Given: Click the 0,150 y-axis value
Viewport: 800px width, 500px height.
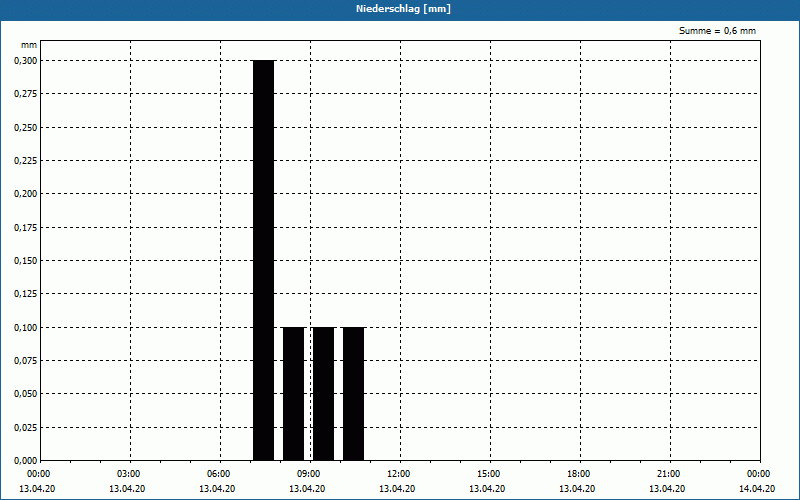Looking at the screenshot, I should point(26,261).
